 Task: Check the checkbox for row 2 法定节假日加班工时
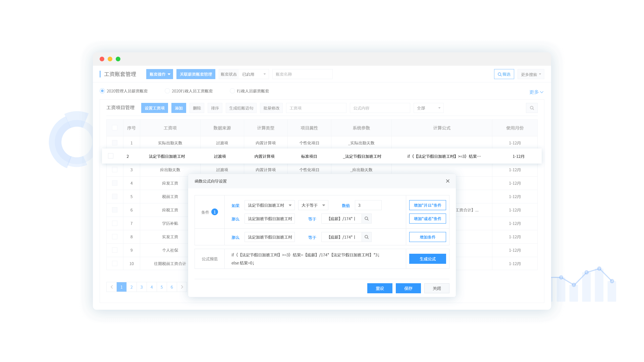[111, 156]
